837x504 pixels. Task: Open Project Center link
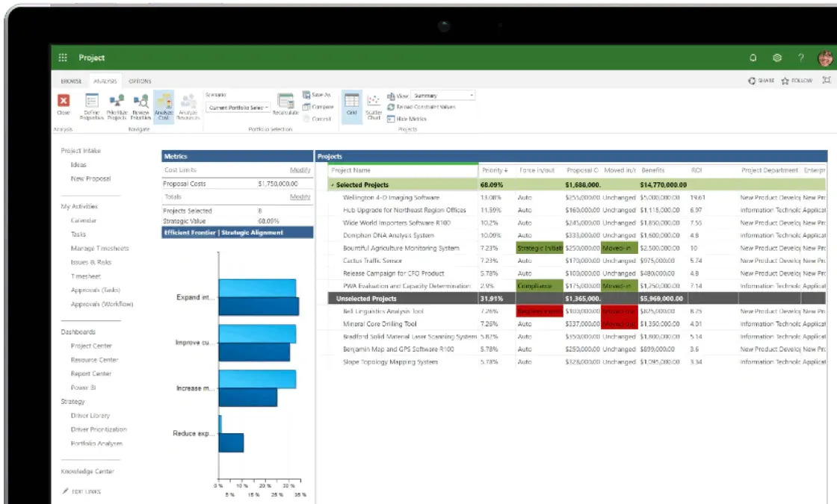[91, 346]
